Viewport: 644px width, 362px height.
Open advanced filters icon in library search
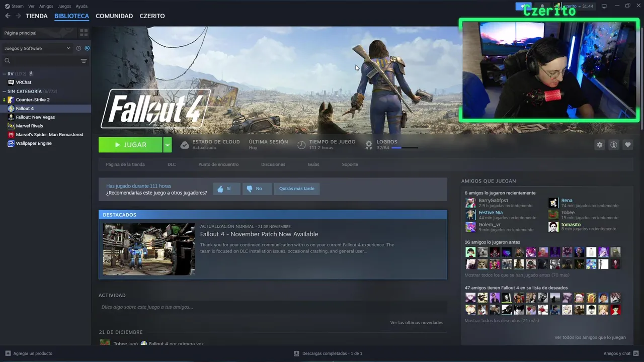point(84,61)
